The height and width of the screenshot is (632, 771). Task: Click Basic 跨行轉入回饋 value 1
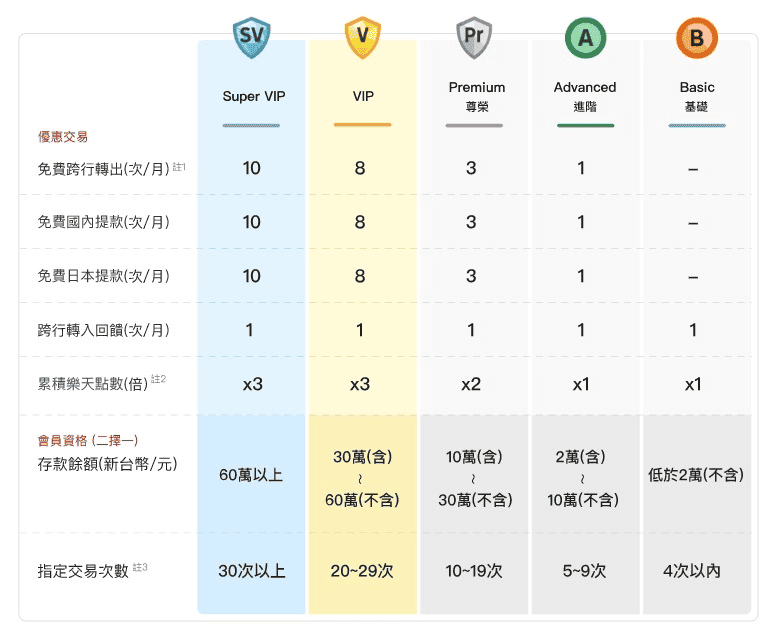[x=693, y=330]
